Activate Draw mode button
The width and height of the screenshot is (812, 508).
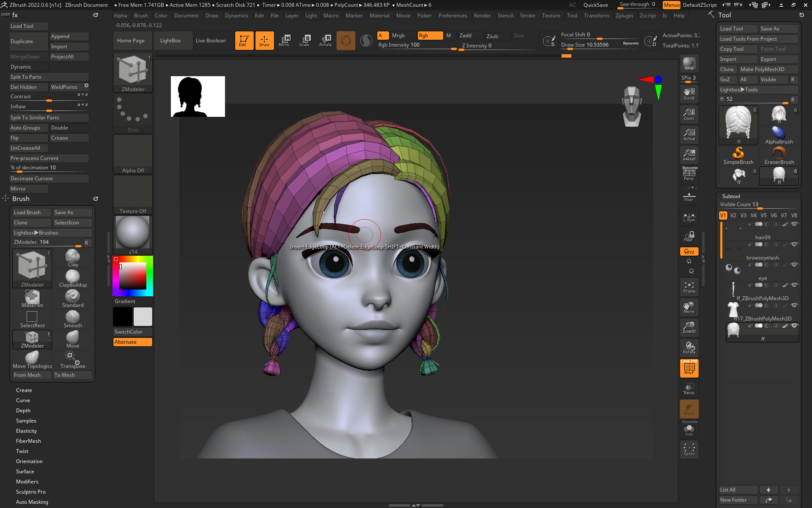(264, 41)
